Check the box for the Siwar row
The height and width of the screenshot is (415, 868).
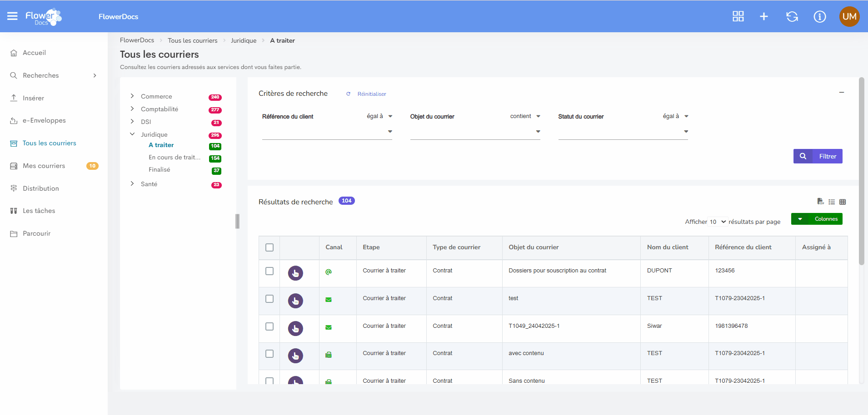click(x=269, y=326)
